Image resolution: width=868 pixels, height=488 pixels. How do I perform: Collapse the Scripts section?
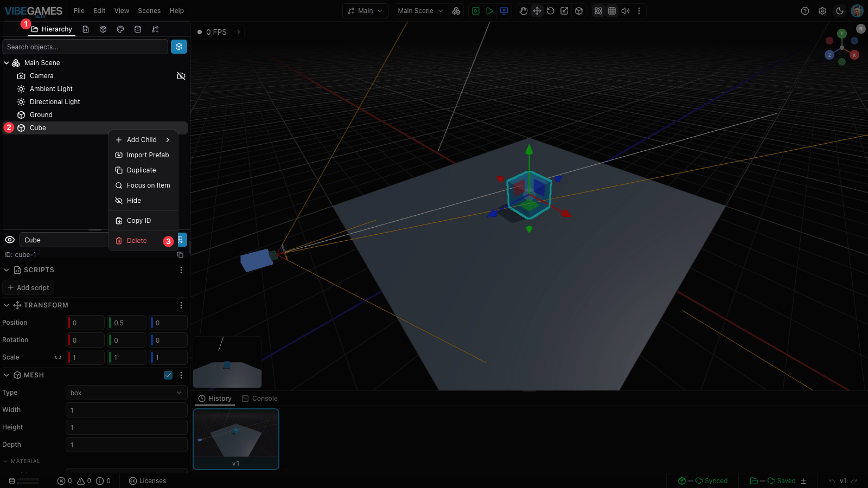[7, 270]
